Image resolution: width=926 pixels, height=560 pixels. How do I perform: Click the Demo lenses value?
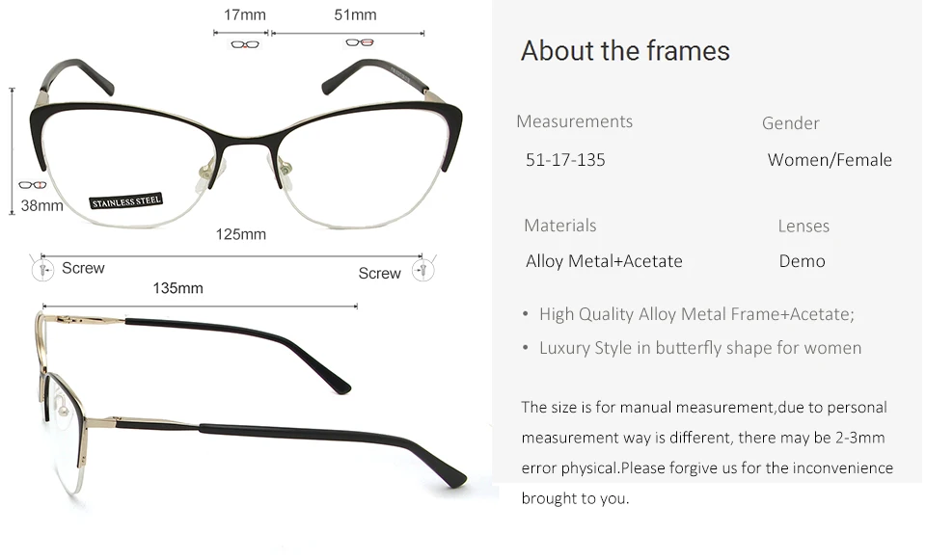click(x=802, y=261)
